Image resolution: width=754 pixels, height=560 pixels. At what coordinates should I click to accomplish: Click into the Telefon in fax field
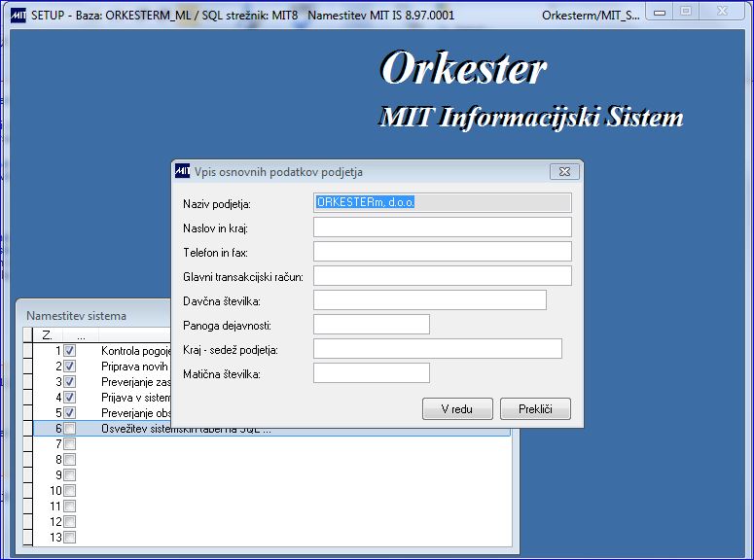[443, 252]
